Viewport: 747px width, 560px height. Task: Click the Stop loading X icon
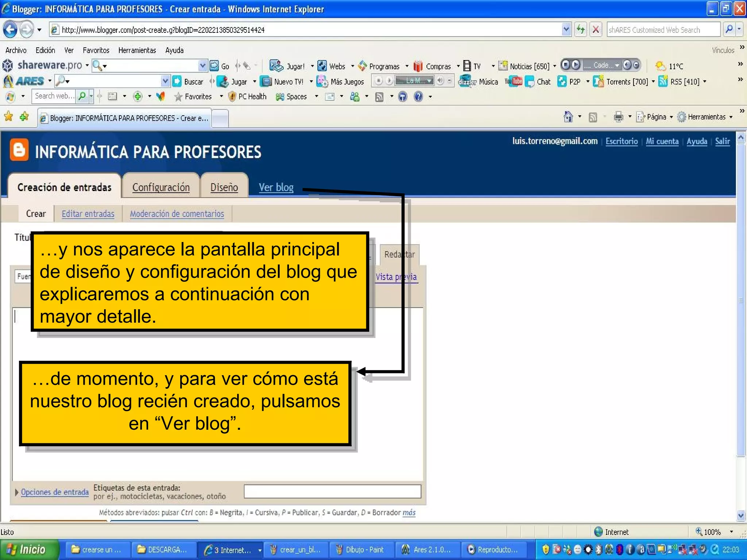(596, 30)
